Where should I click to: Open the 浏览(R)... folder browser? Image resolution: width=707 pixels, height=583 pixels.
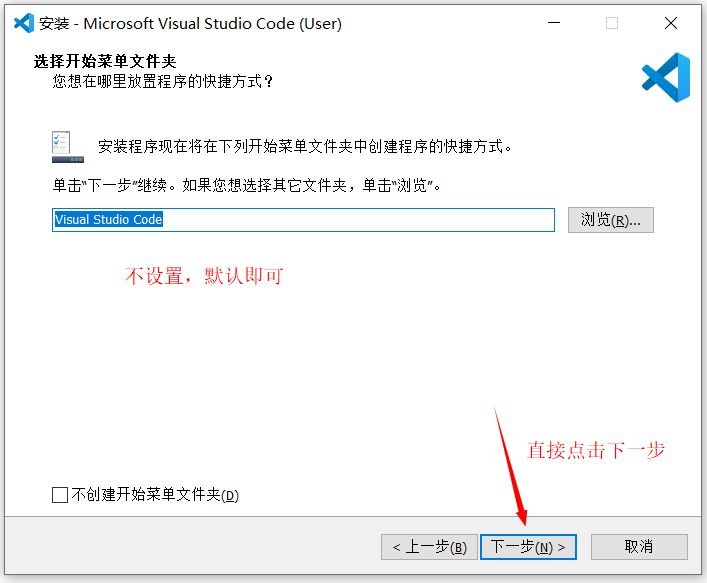point(611,220)
